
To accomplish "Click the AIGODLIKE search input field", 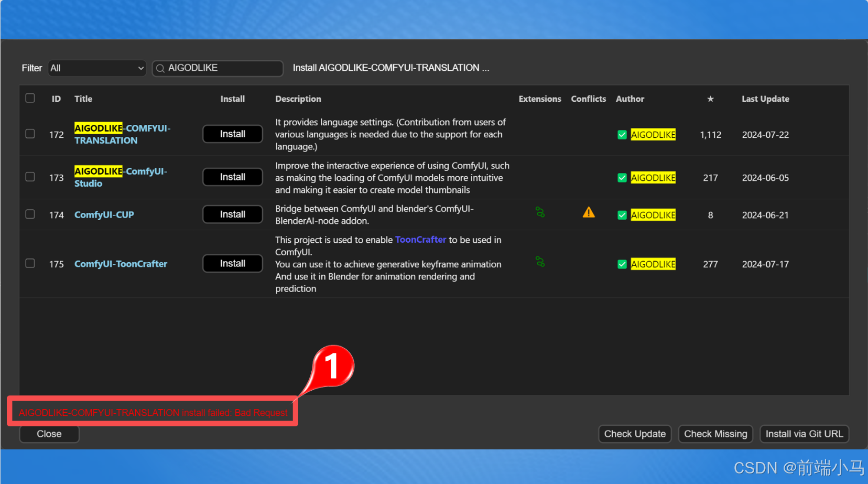I will [x=218, y=68].
